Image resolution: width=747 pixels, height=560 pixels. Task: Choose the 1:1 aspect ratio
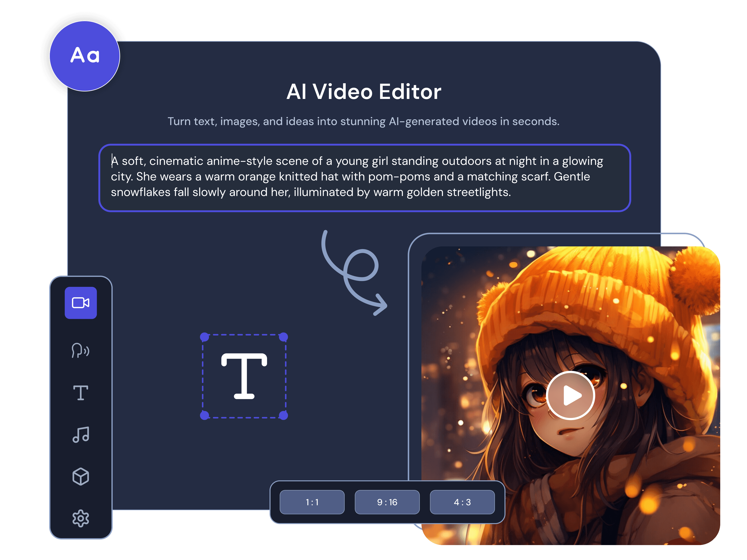click(x=312, y=502)
